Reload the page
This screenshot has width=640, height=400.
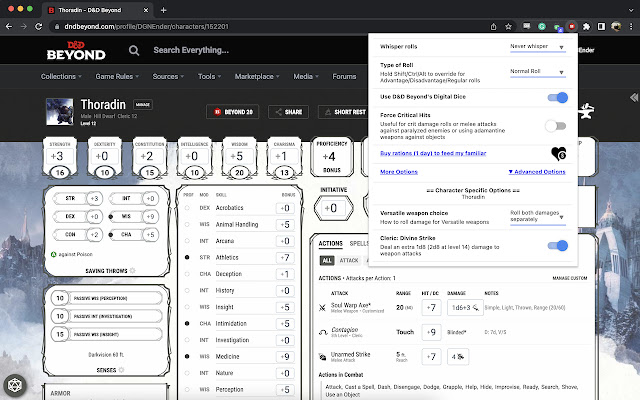pyautogui.click(x=39, y=27)
